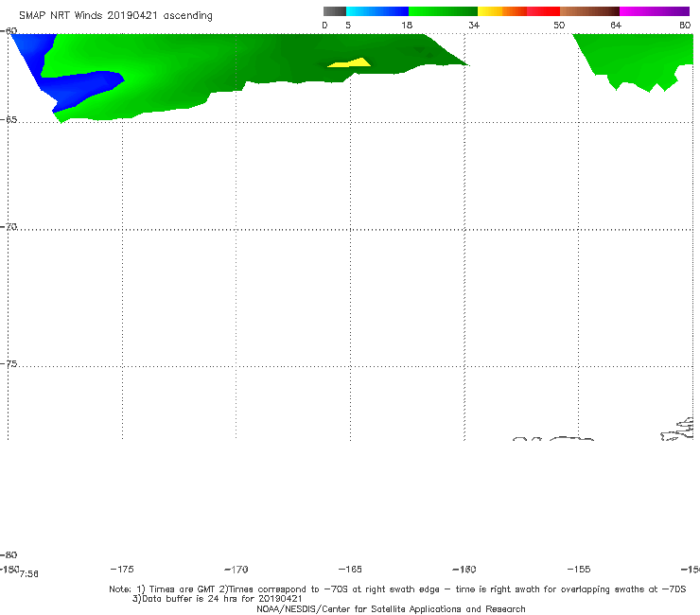The height and width of the screenshot is (615, 700).
Task: Click the longitude label '-170'
Action: tap(236, 569)
